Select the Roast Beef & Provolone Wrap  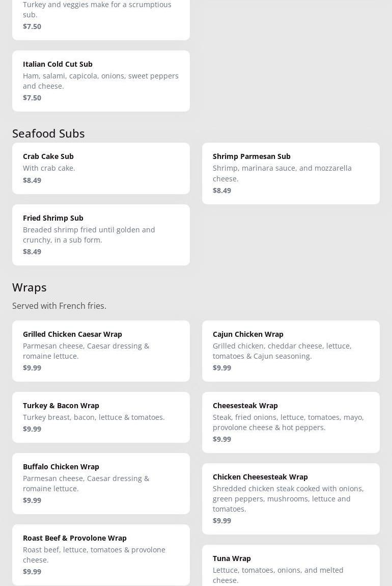click(x=101, y=554)
